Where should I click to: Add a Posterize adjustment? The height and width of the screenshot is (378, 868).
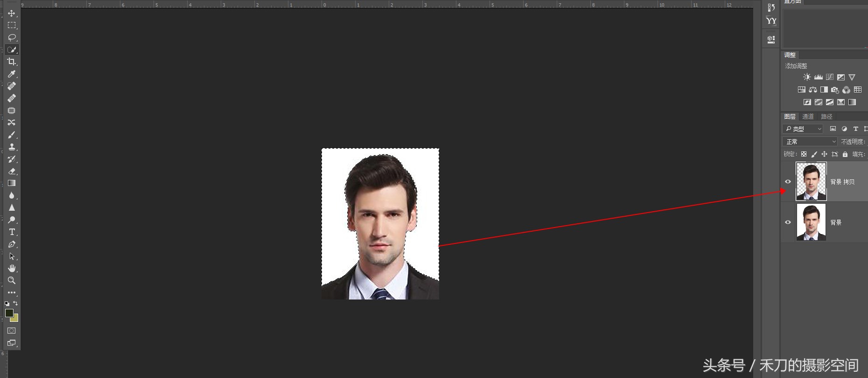818,102
